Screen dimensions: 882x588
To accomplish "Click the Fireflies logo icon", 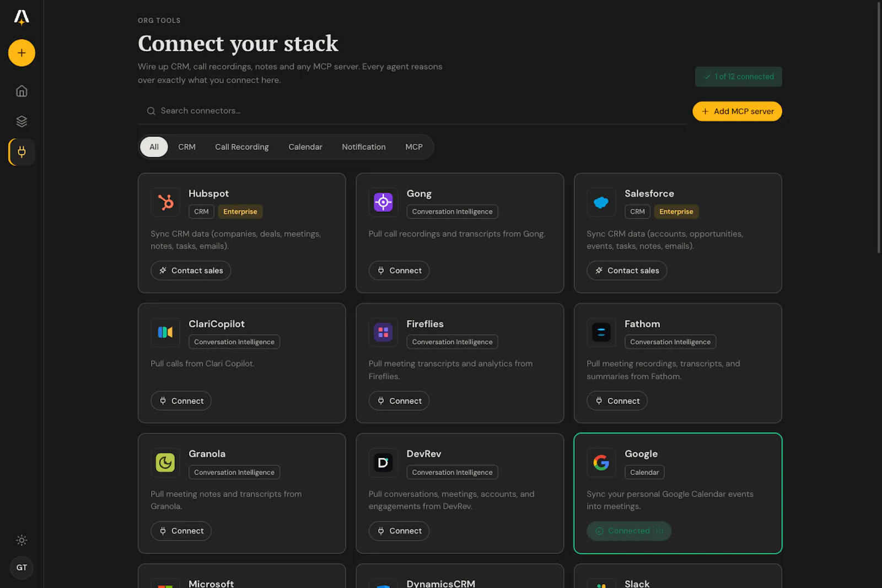I will 383,332.
